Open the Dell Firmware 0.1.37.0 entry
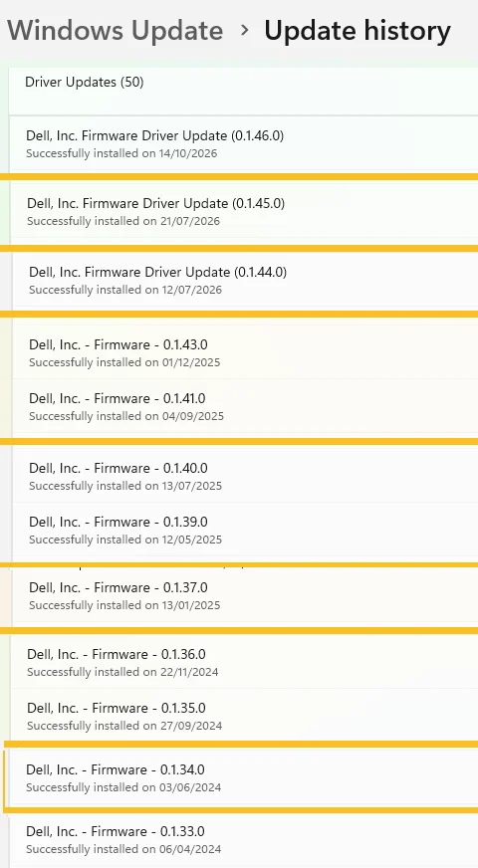This screenshot has height=868, width=478. (244, 596)
